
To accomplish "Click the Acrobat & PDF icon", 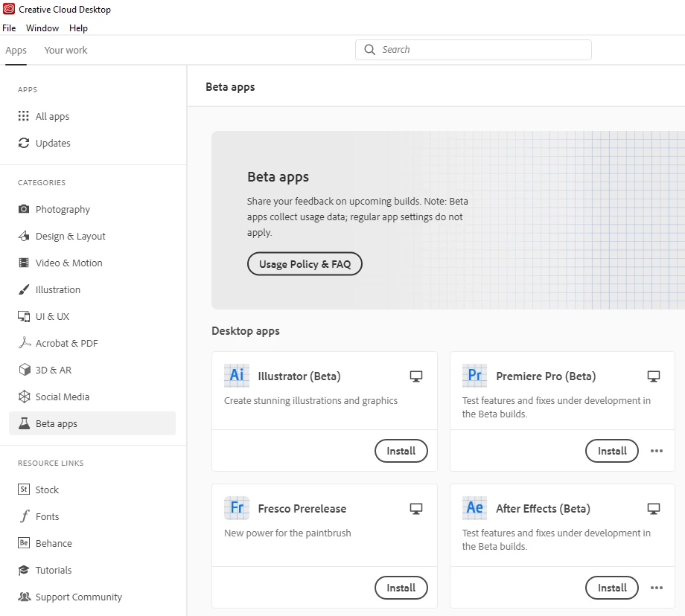I will pyautogui.click(x=24, y=343).
